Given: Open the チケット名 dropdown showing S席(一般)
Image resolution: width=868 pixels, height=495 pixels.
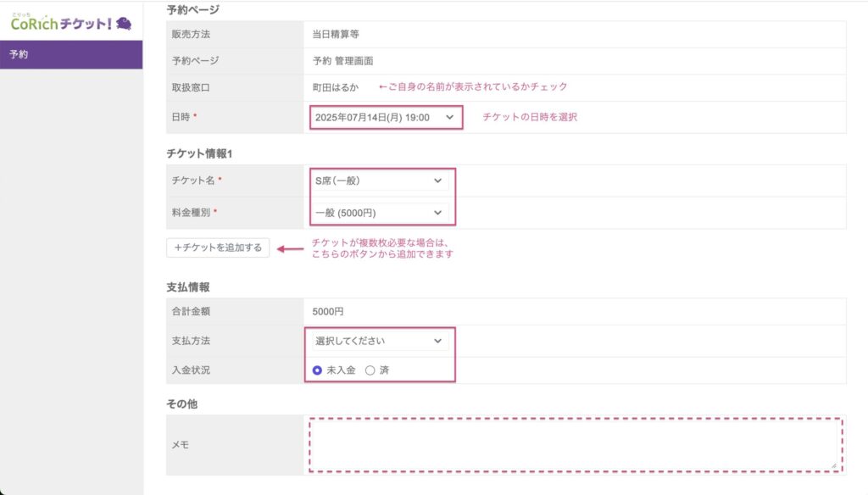Looking at the screenshot, I should click(x=378, y=181).
